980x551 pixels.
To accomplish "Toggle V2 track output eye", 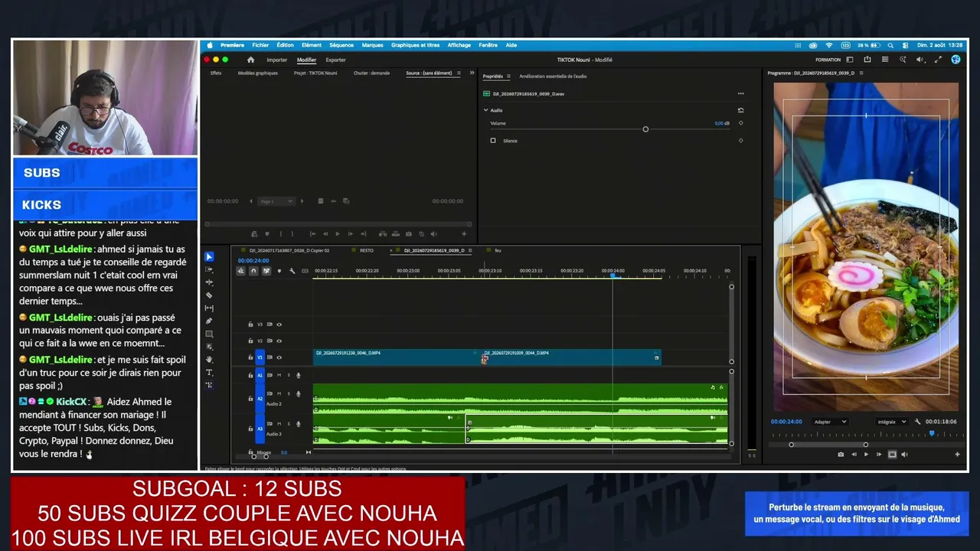I will 279,341.
